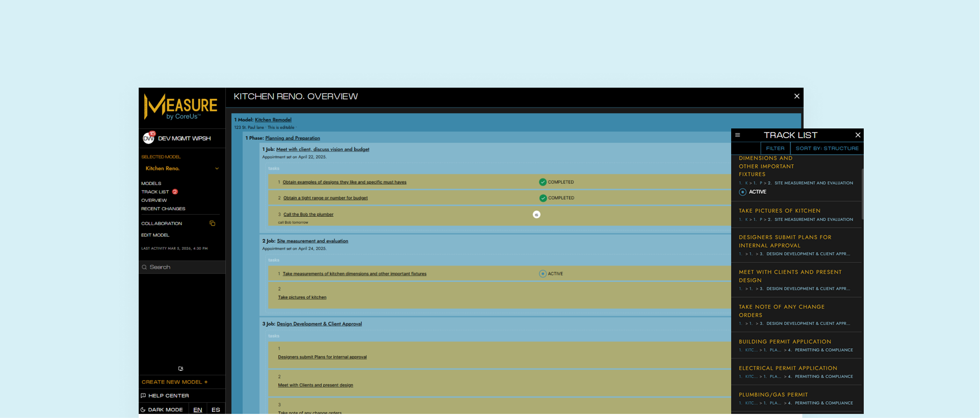
Task: Click the Measure by CoreUs logo
Action: coord(181,107)
